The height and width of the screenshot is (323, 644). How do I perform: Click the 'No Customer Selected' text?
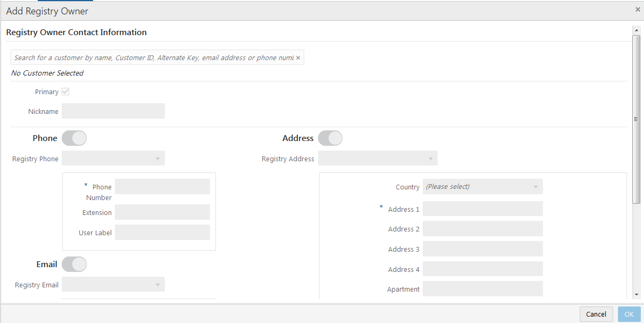point(47,73)
